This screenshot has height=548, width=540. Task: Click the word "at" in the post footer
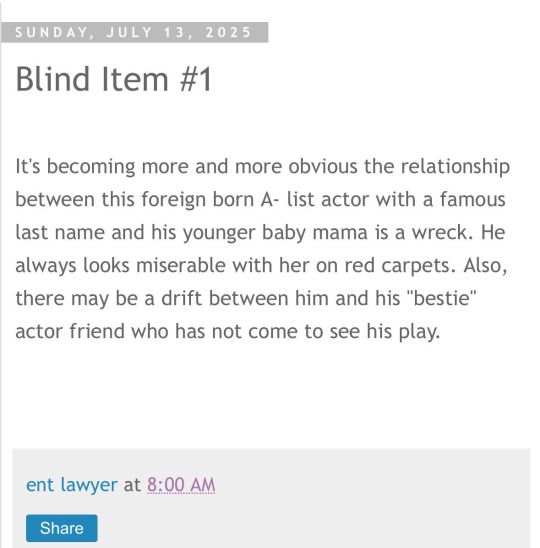(x=132, y=485)
